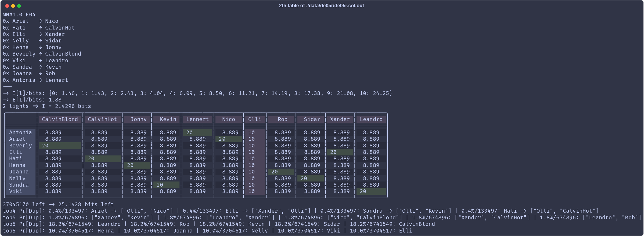Viewport: 644px width, 236px height.
Task: Click the Xander column header
Action: click(340, 119)
